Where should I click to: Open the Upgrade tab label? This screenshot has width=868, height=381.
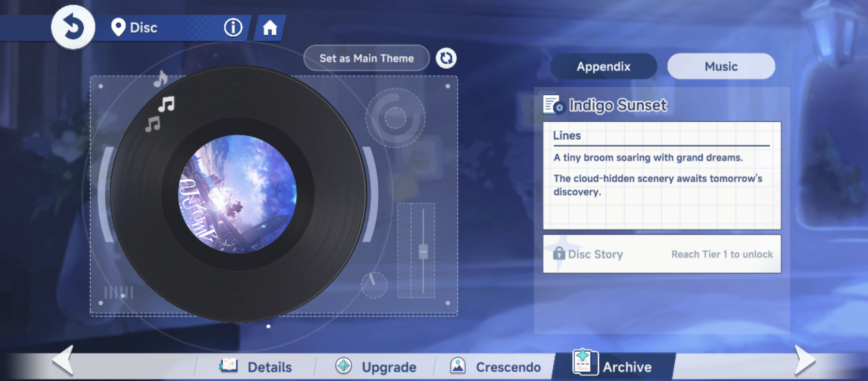point(389,367)
